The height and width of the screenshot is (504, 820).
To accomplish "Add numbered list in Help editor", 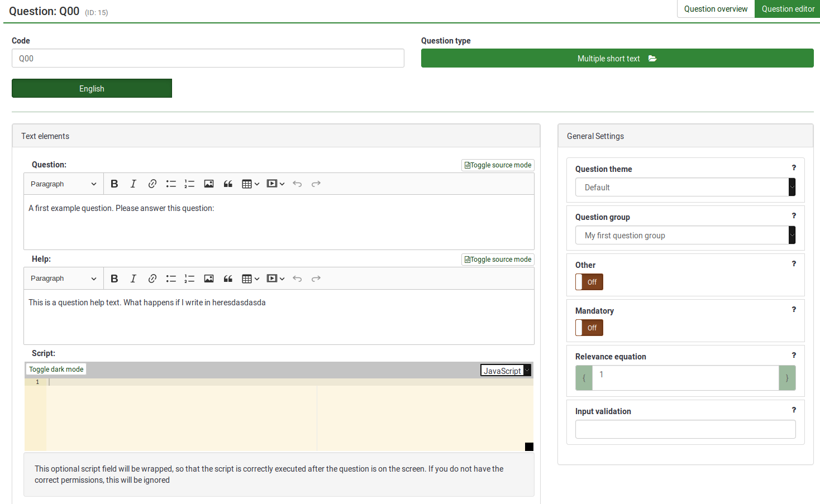I will (189, 279).
